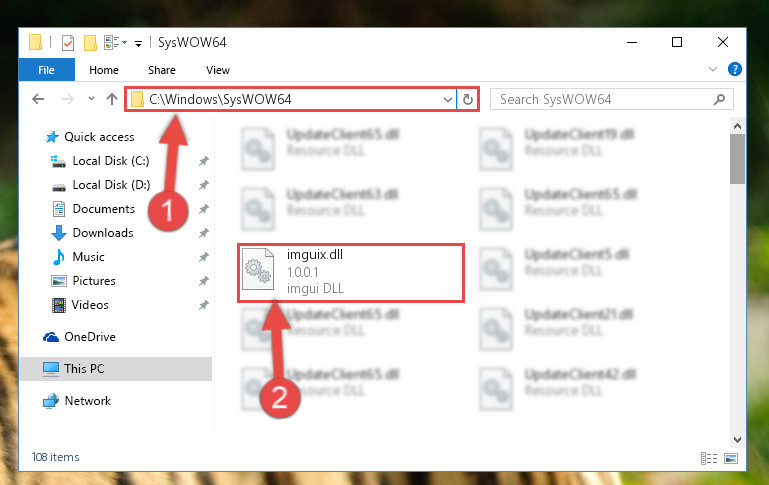Select the imguix.dll file
769x485 pixels.
click(x=351, y=272)
